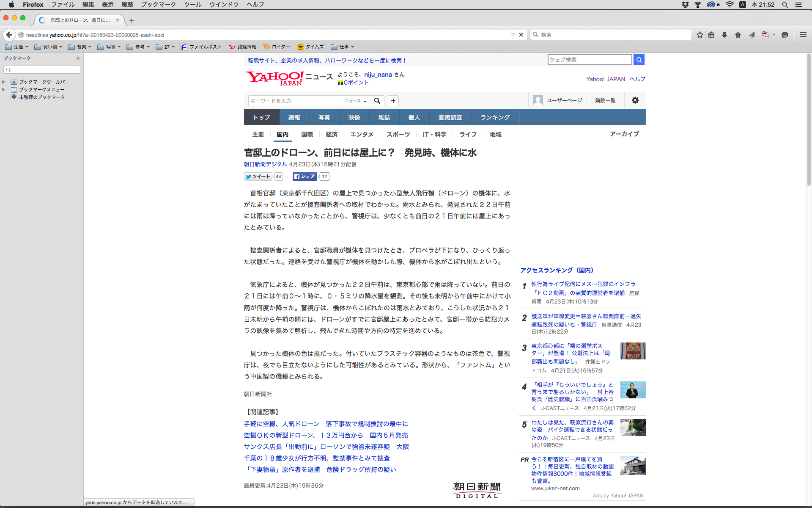
Task: Expand ブックマークツールバー tree item
Action: pyautogui.click(x=4, y=82)
